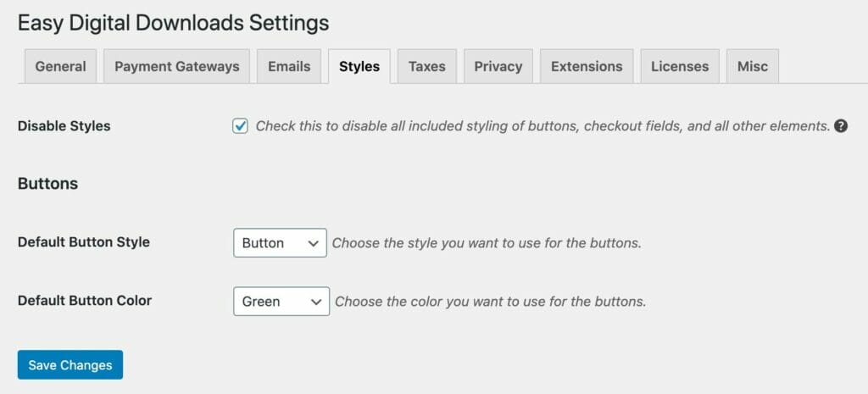Open the Extensions tab
This screenshot has height=394, width=868.
(587, 66)
